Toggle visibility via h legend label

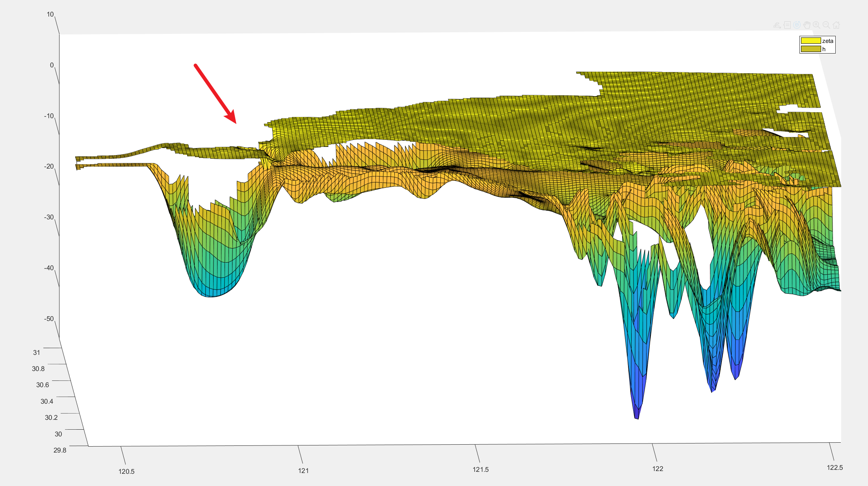point(824,49)
